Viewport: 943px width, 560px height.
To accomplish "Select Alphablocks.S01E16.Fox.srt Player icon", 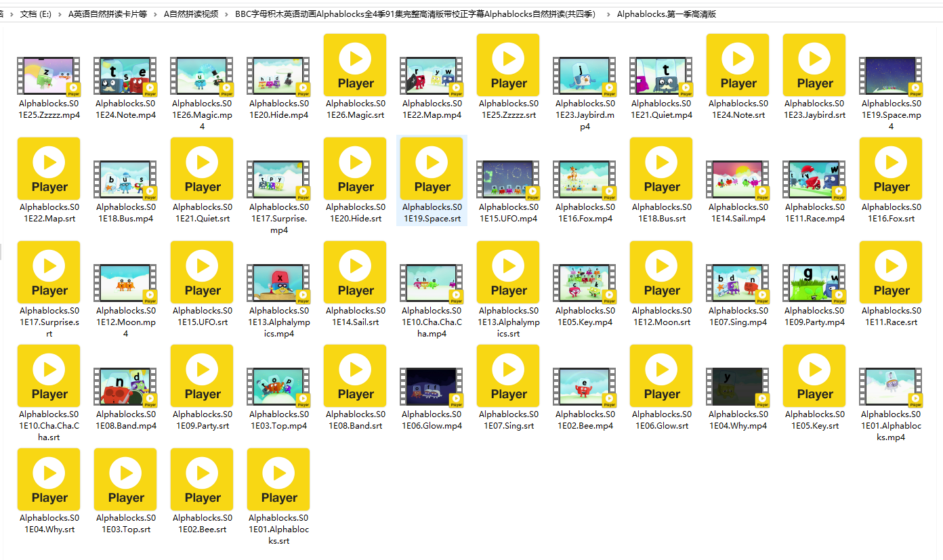I will tap(891, 169).
